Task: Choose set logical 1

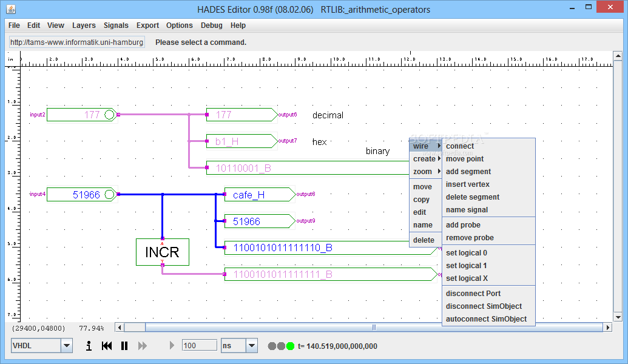Action: pyautogui.click(x=488, y=266)
